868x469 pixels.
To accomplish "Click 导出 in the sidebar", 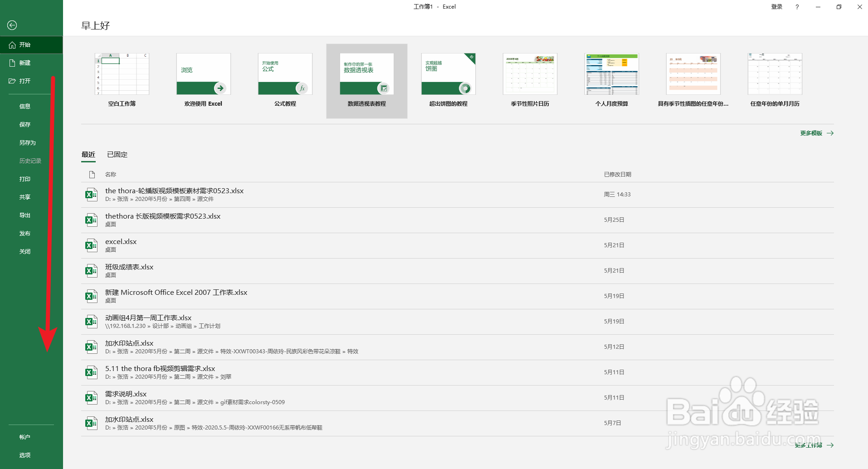I will (x=25, y=215).
